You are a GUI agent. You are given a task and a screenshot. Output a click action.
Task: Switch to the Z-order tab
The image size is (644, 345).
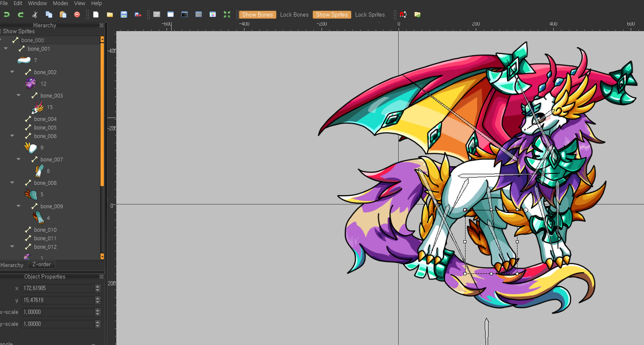41,264
